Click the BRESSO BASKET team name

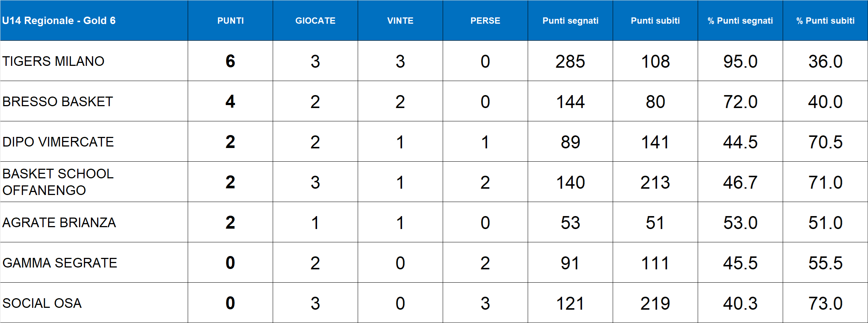[x=58, y=101]
